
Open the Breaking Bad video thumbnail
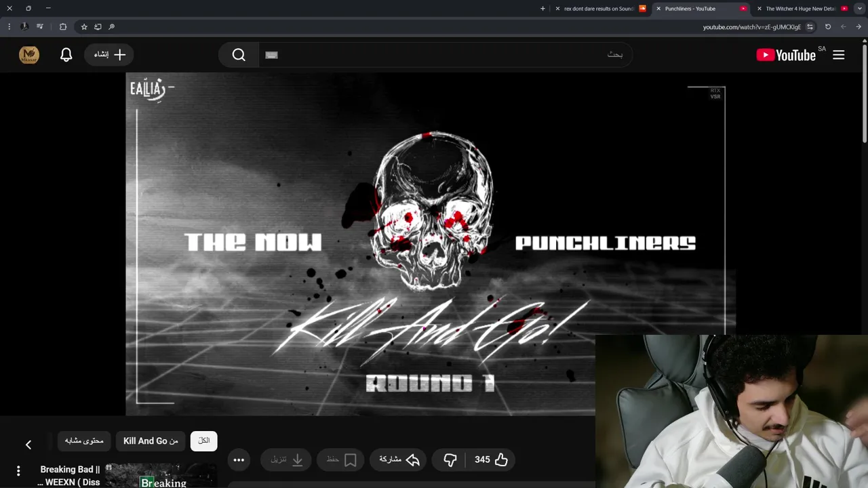(161, 476)
